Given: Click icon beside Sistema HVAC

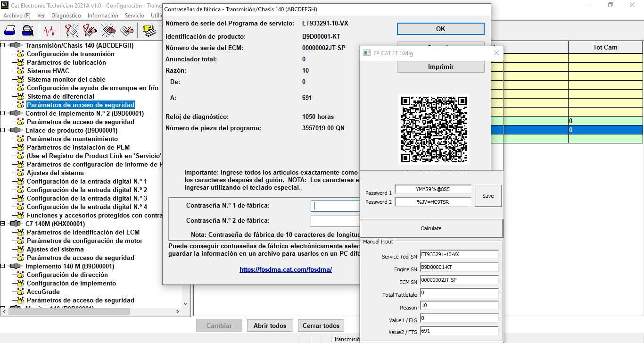Looking at the screenshot, I should click(20, 71).
